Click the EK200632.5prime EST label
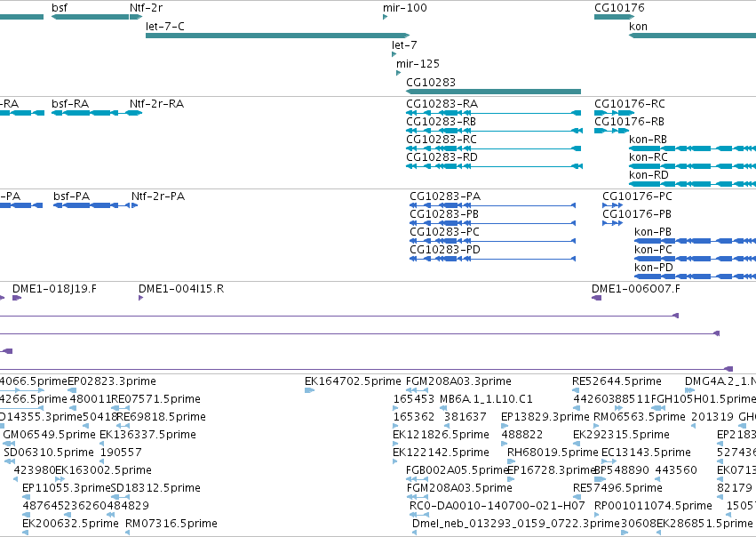 coord(70,524)
